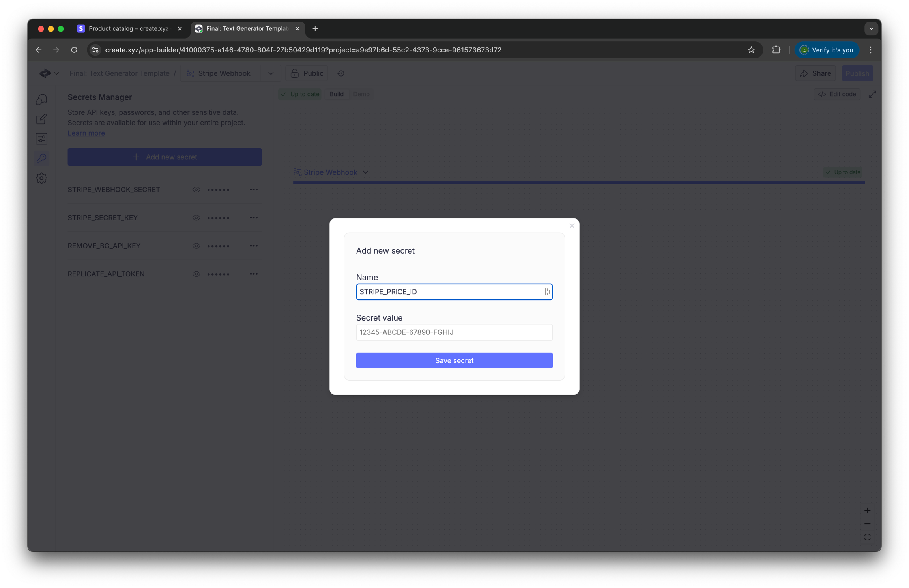Follow the Learn more link

pyautogui.click(x=86, y=133)
